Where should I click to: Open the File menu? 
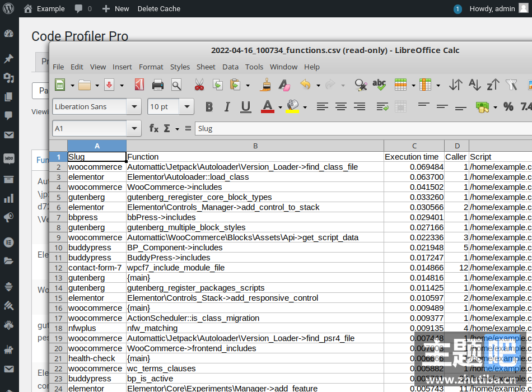58,67
